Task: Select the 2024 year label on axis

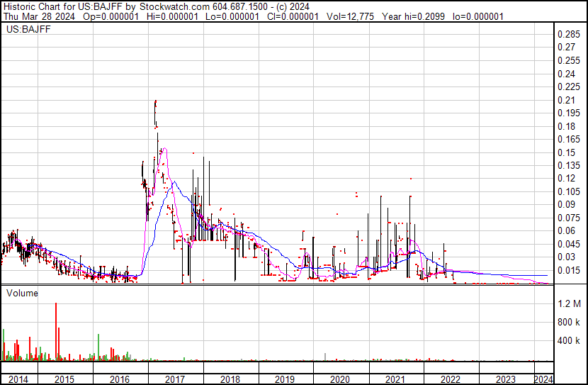Action: [543, 379]
